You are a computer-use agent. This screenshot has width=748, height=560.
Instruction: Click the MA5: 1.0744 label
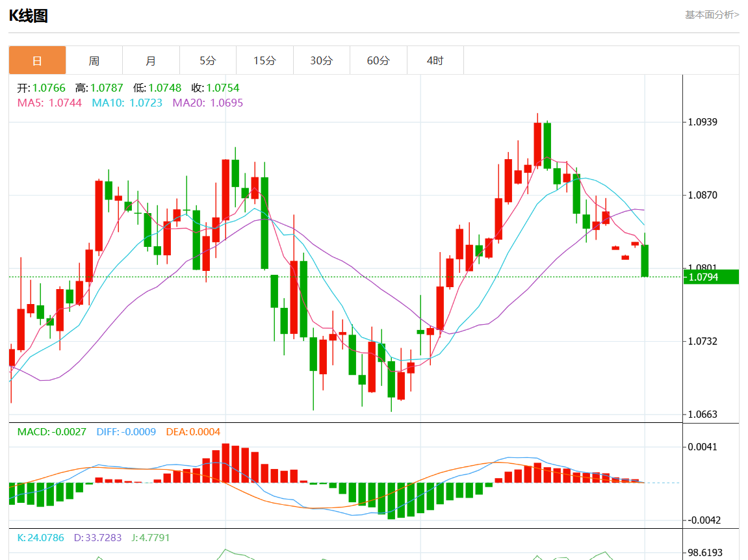[x=49, y=103]
